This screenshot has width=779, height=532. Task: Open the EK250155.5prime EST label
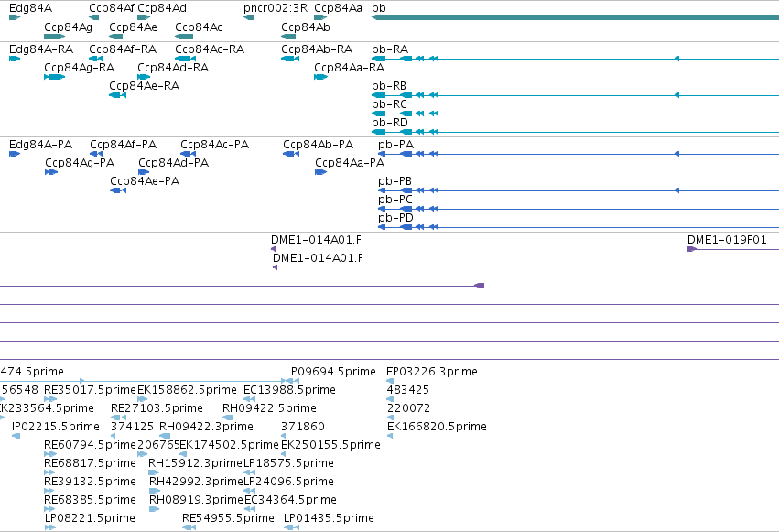[330, 445]
